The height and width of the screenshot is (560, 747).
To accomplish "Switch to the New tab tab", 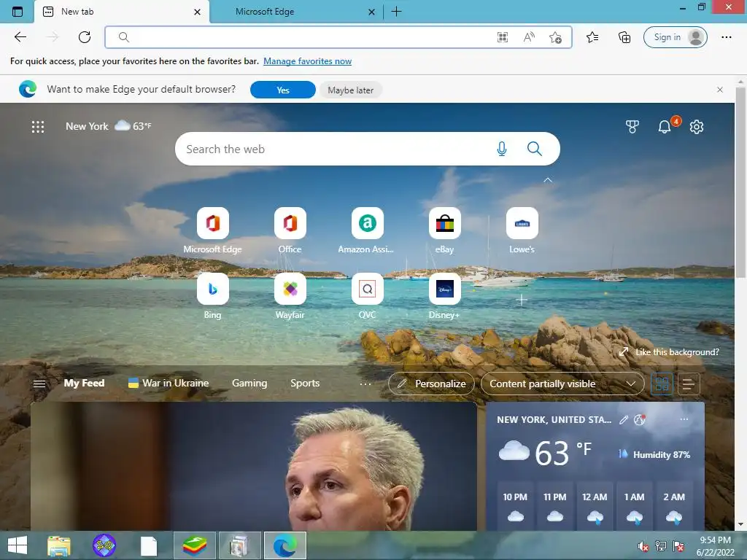I will click(x=122, y=12).
